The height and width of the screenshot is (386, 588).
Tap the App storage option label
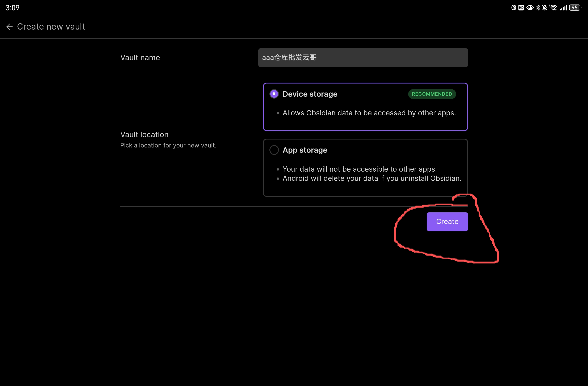pyautogui.click(x=305, y=150)
